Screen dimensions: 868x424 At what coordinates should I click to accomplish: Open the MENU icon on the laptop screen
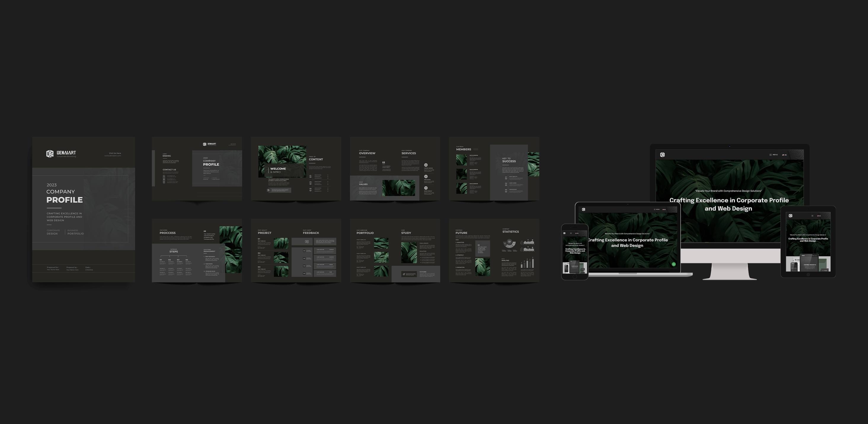pyautogui.click(x=656, y=209)
